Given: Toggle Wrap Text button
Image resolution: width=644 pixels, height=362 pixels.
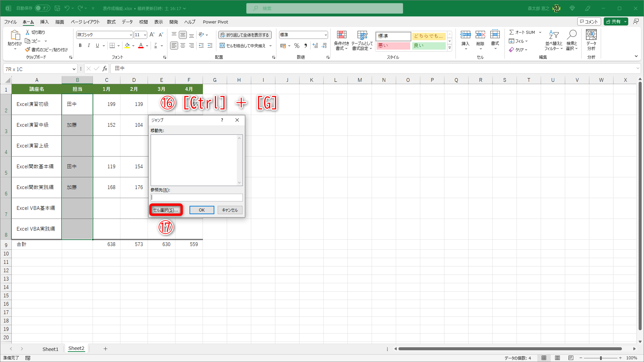Looking at the screenshot, I should 245,35.
